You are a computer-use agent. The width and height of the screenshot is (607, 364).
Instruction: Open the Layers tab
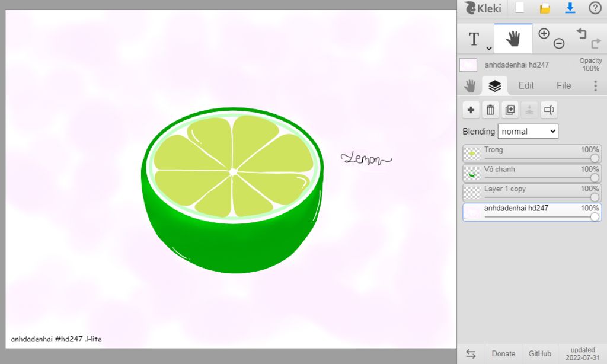point(495,85)
